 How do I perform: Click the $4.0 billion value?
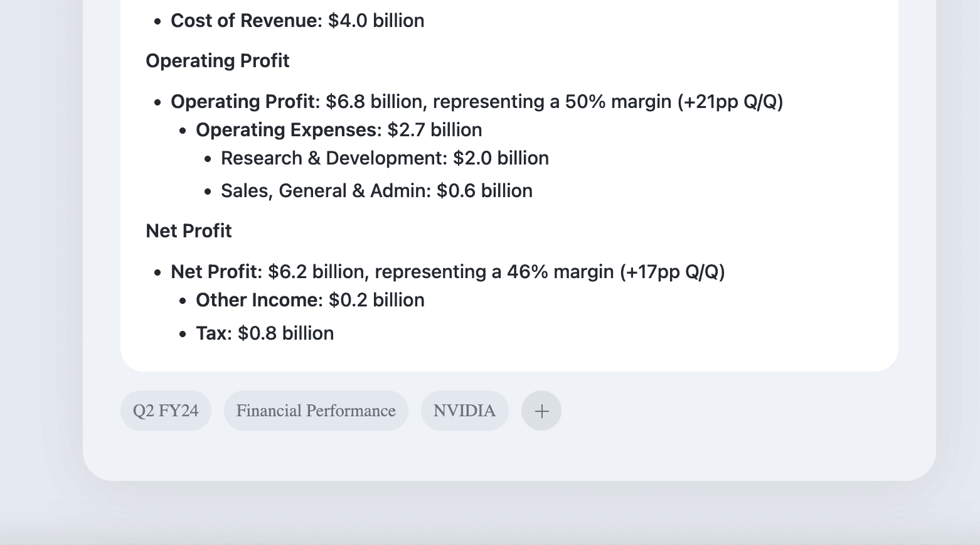click(x=376, y=21)
